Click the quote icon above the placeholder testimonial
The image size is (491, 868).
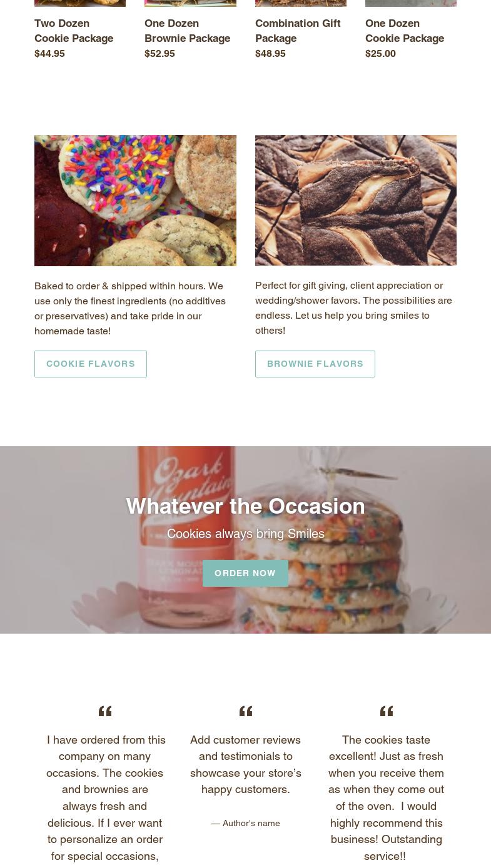coord(246,711)
